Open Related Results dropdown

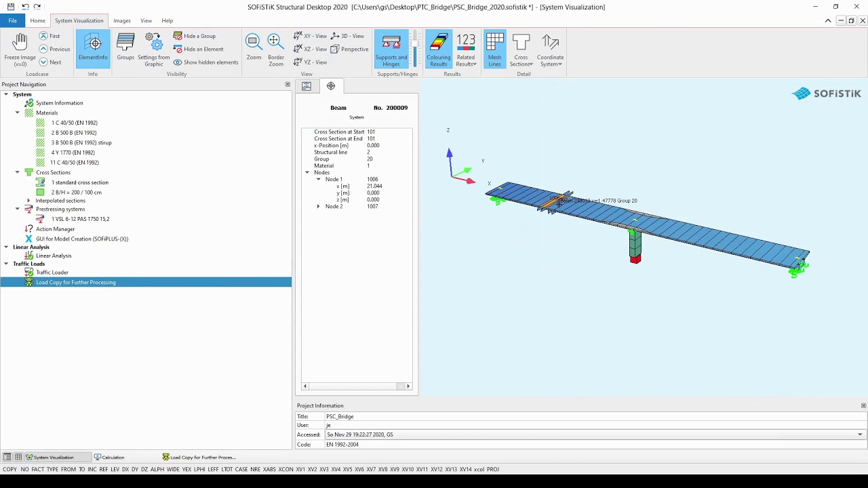(466, 49)
